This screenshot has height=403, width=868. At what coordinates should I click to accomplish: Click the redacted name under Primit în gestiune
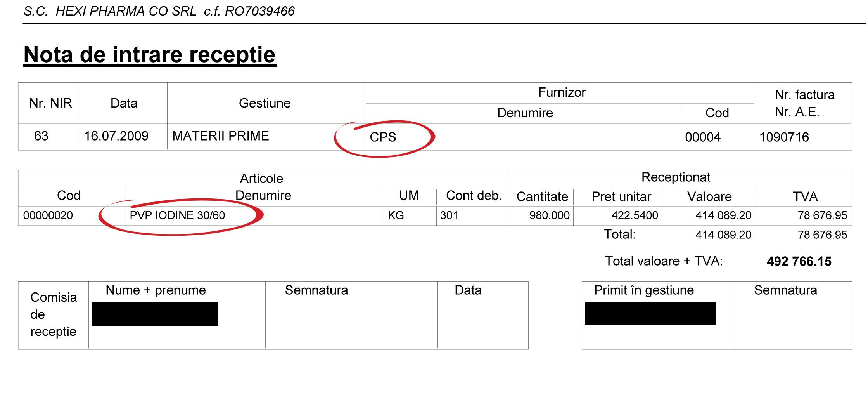[x=650, y=314]
